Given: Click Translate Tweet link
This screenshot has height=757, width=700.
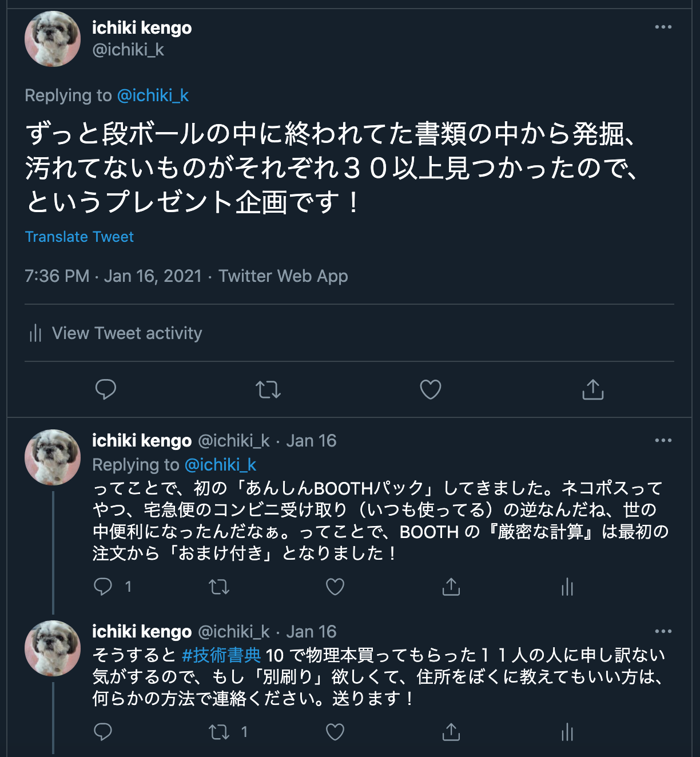Looking at the screenshot, I should [x=79, y=237].
